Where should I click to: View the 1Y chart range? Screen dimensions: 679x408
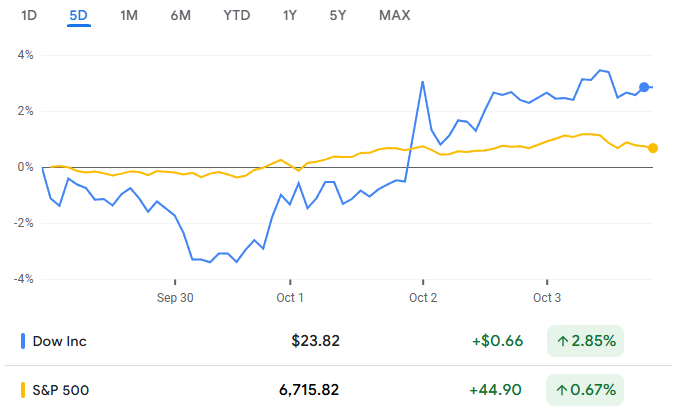(290, 15)
